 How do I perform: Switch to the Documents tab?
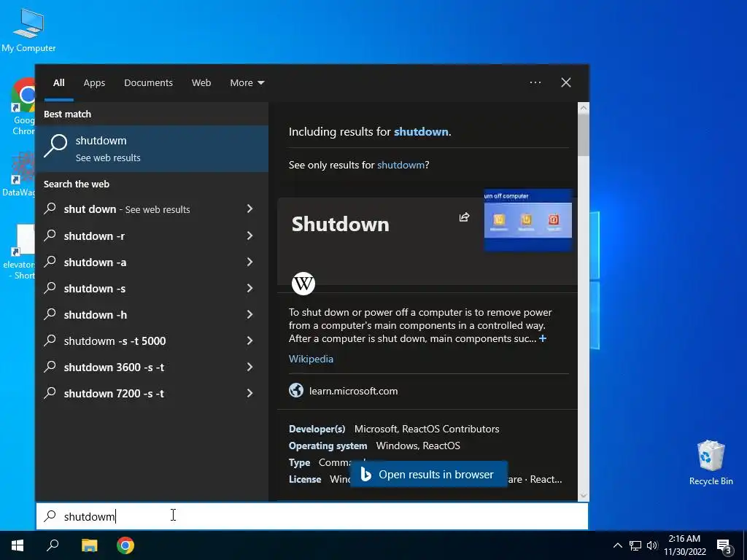[148, 82]
